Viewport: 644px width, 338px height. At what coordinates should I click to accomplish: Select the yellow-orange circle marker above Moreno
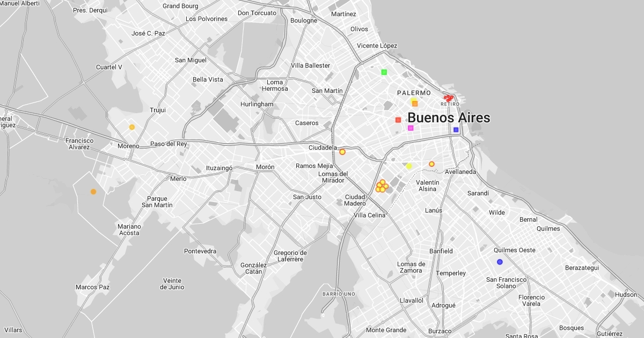(x=132, y=127)
